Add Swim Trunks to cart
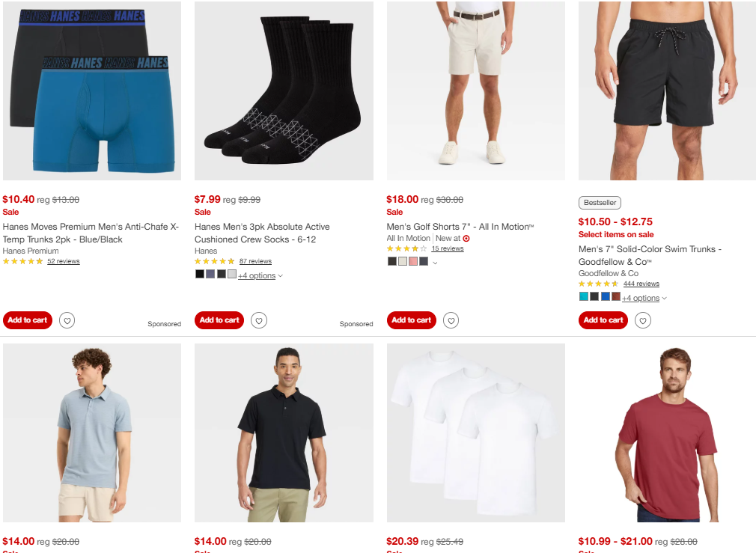756x553 pixels. [603, 320]
